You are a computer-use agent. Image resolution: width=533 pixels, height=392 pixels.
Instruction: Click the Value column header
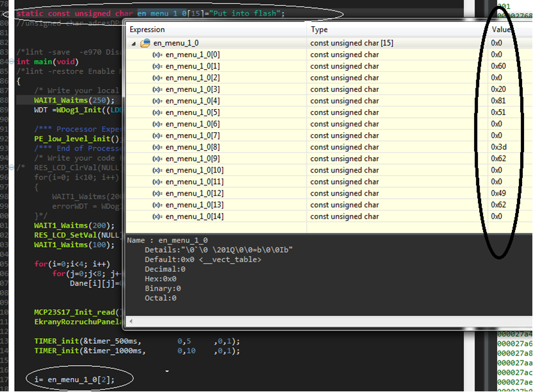coord(510,30)
